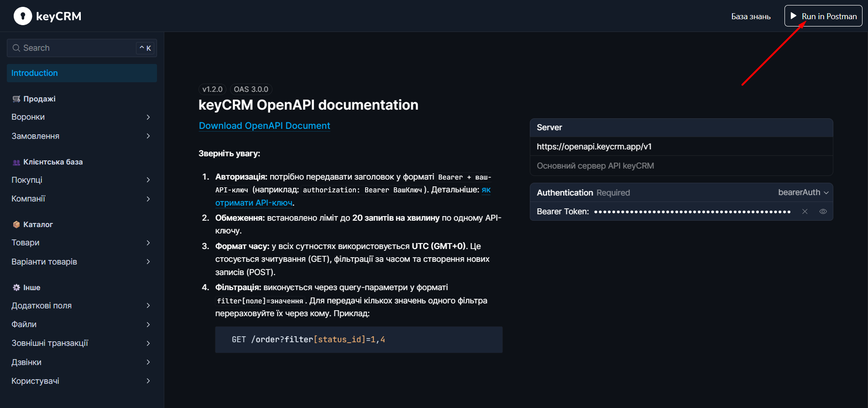Open the Компанії sidebar section
Viewport: 868px width, 408px height.
82,199
